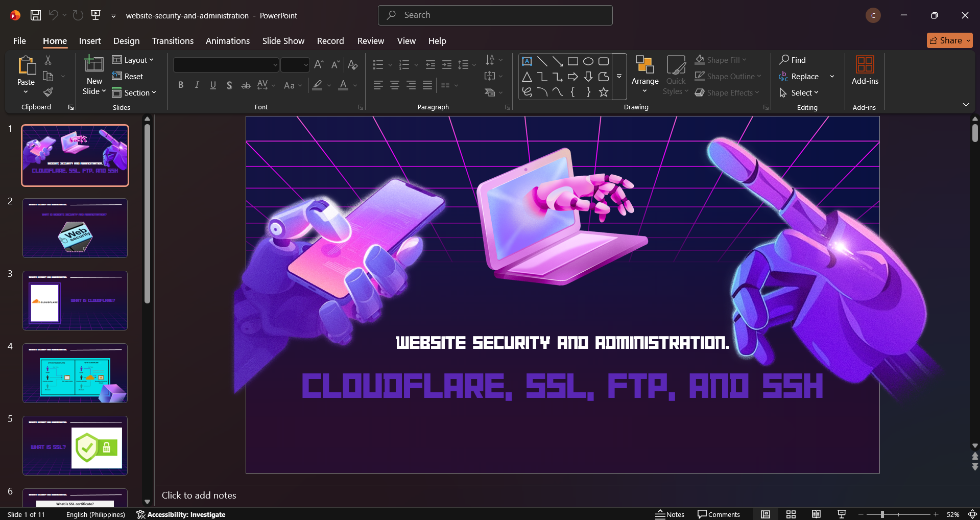Click the Cut scissors icon
The height and width of the screenshot is (520, 980).
[x=48, y=60]
